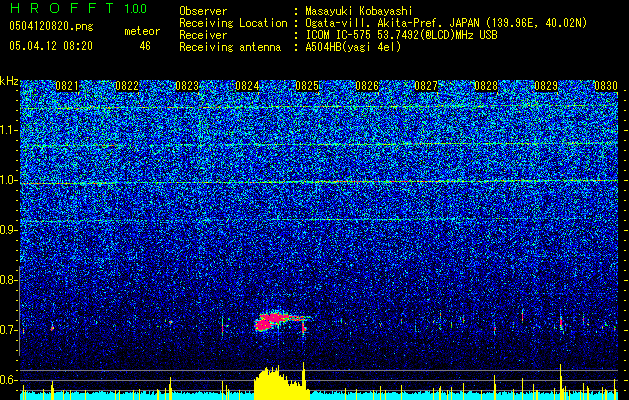Image resolution: width=629 pixels, height=400 pixels.
Task: Click the 0824 time marker
Action: pos(247,86)
